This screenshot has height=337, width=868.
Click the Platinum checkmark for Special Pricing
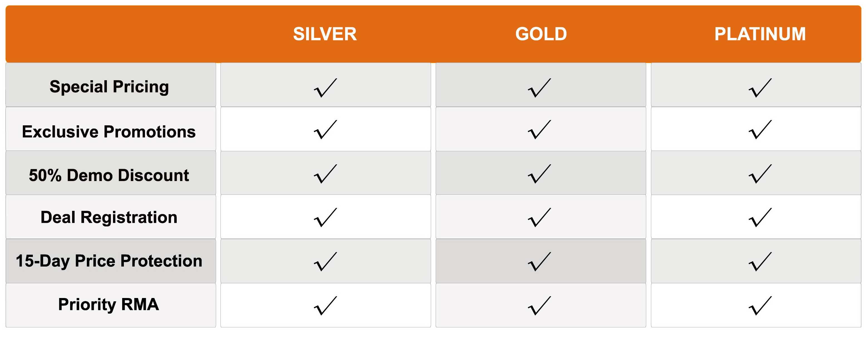[x=760, y=88]
